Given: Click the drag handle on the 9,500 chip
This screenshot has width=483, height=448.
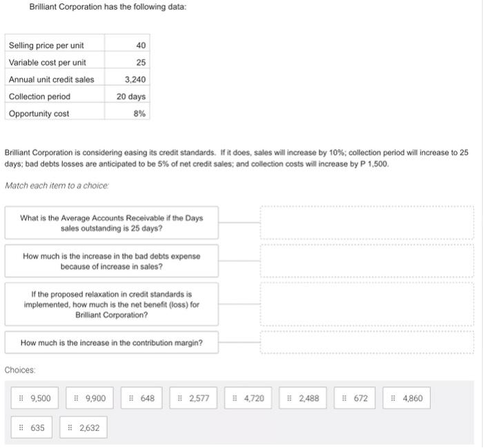Looking at the screenshot, I should pyautogui.click(x=21, y=398).
